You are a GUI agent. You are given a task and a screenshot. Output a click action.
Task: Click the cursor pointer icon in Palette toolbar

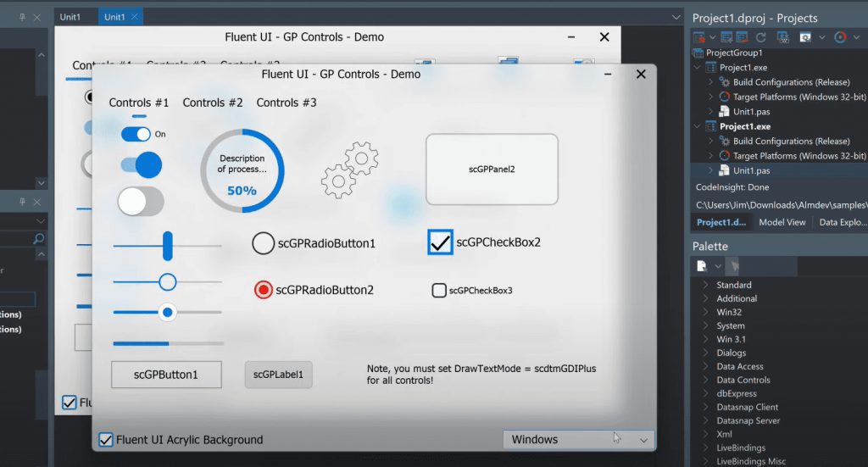point(735,266)
